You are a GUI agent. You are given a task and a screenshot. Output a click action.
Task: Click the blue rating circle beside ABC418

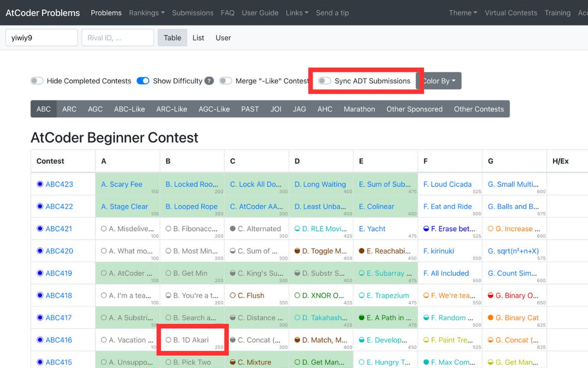pos(40,295)
